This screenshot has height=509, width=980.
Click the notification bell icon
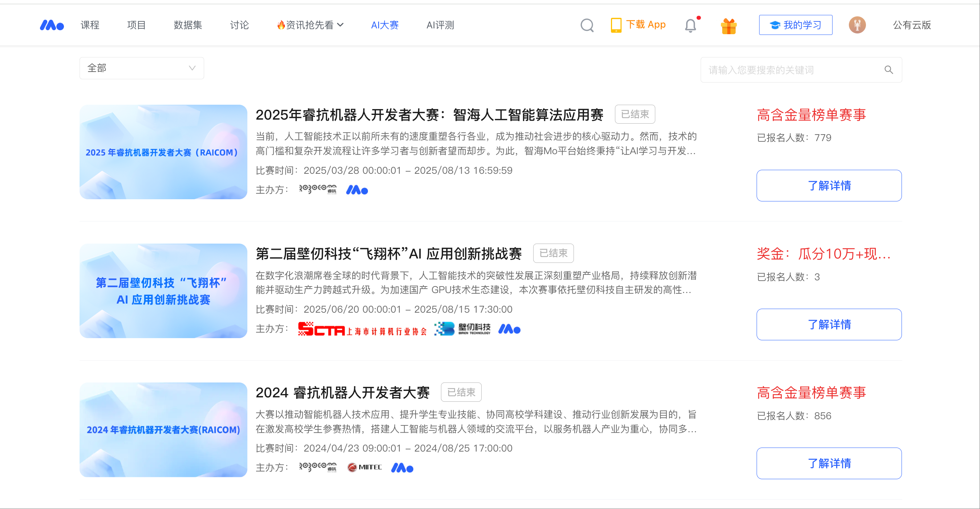coord(690,25)
